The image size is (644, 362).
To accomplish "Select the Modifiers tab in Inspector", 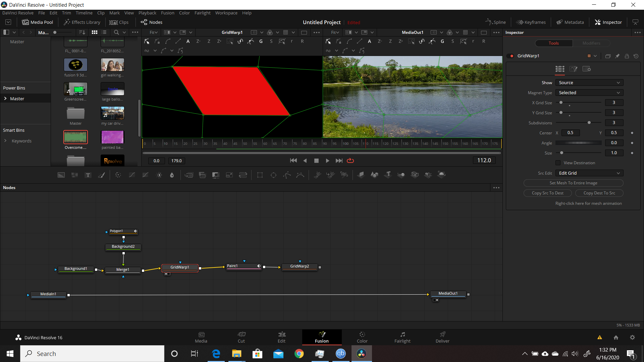I will pyautogui.click(x=591, y=43).
